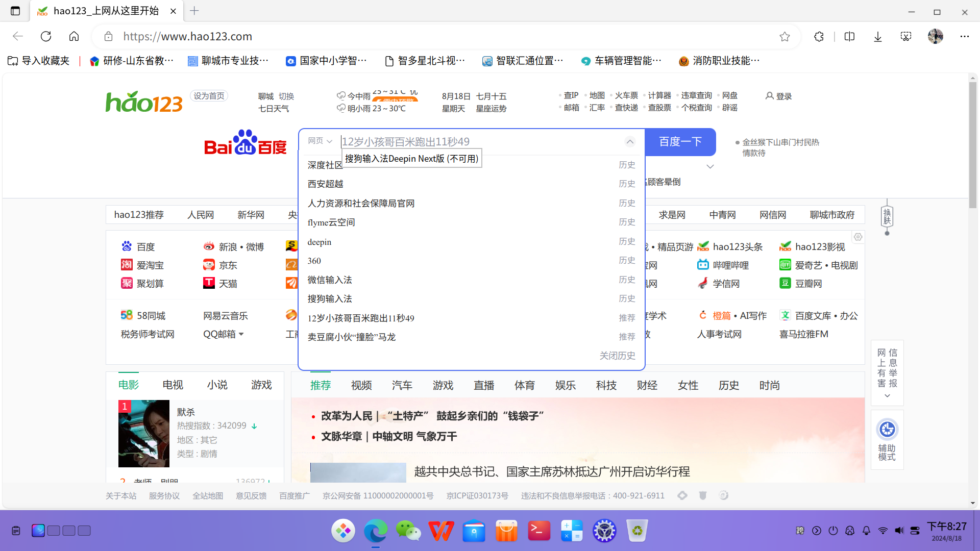Click the Baidu logo
This screenshot has height=551, width=980.
coord(246,142)
